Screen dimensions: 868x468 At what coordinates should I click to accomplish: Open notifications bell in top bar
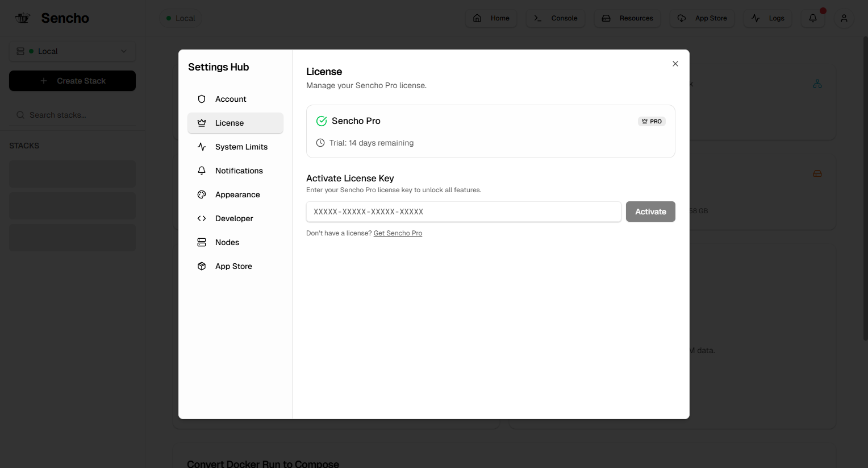[x=813, y=18]
